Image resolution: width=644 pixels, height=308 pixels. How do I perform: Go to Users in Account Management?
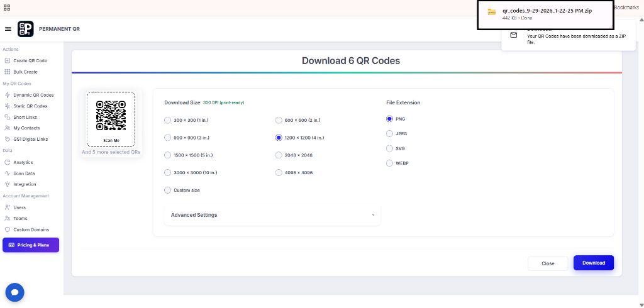(19, 207)
